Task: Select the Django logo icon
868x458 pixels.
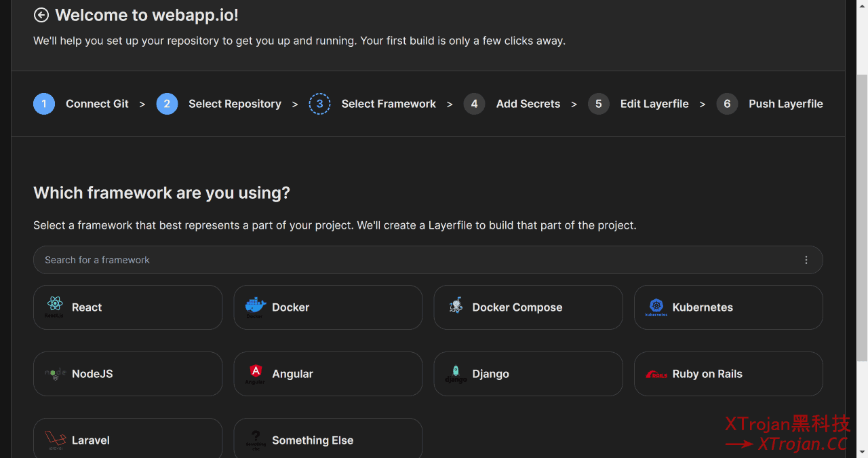Action: click(x=456, y=373)
